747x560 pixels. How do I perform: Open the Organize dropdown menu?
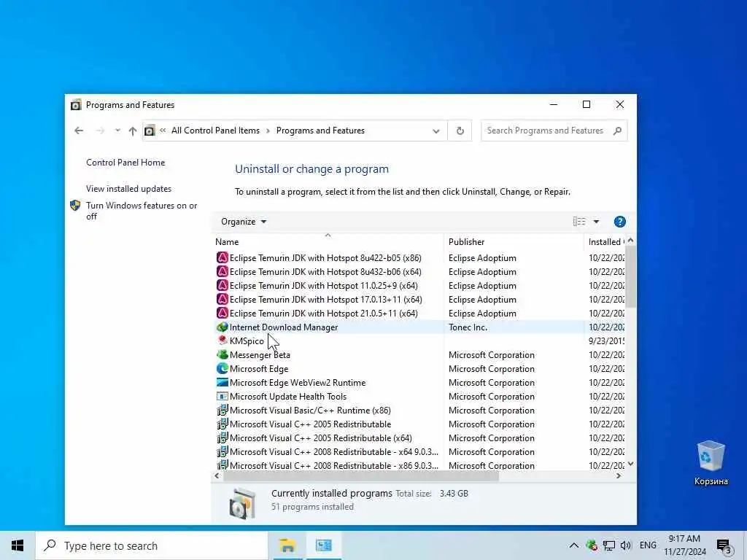pos(244,222)
